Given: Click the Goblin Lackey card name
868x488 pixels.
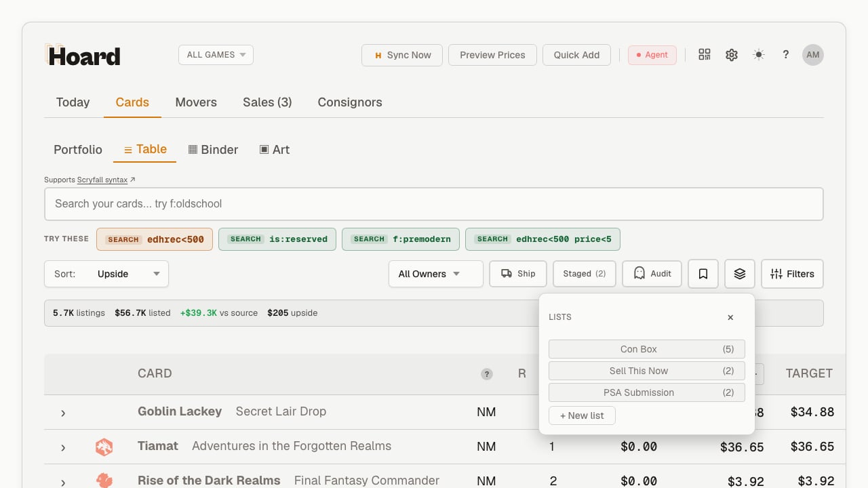Looking at the screenshot, I should tap(180, 411).
